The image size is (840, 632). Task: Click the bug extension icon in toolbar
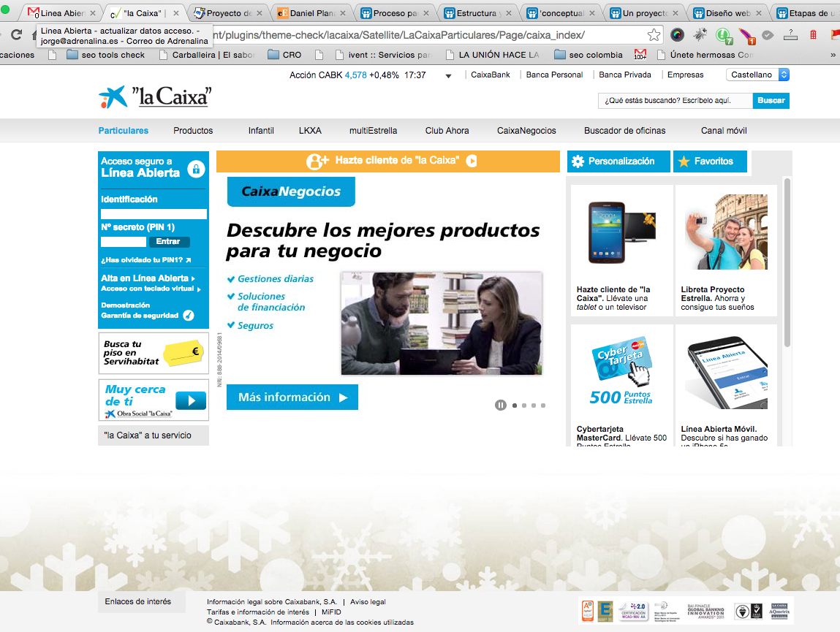coord(700,35)
